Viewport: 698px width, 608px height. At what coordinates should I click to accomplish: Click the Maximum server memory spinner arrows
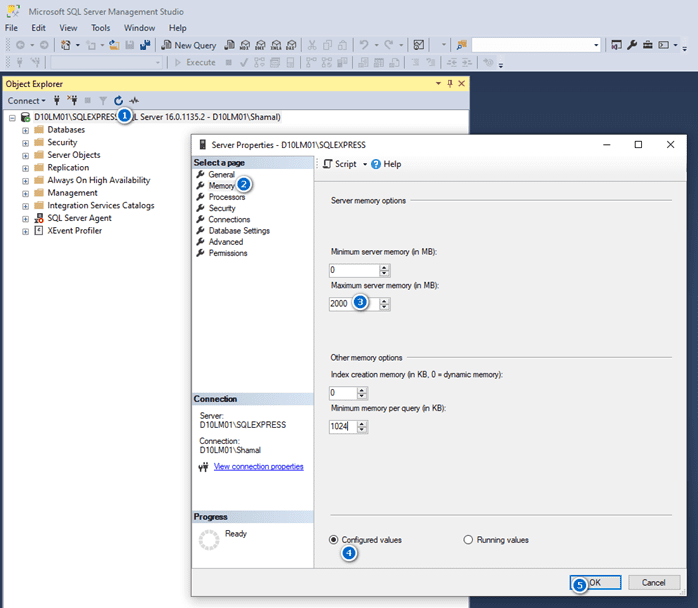[385, 304]
